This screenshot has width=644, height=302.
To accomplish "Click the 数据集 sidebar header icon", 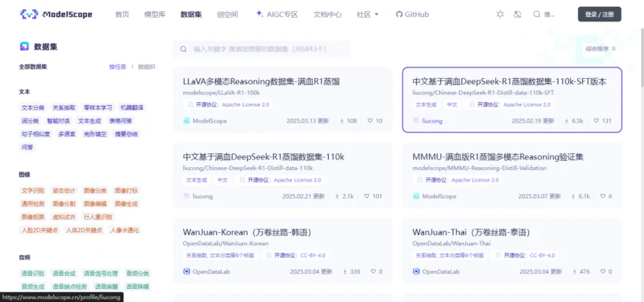I will 25,47.
